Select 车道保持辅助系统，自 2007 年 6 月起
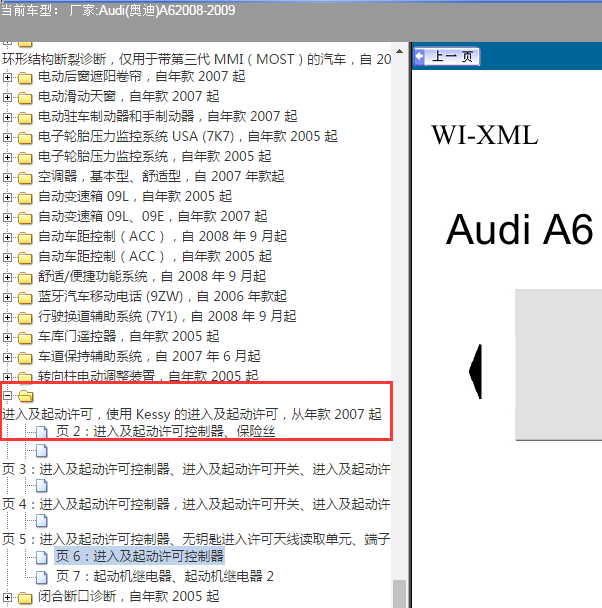The height and width of the screenshot is (608, 602). [x=149, y=356]
